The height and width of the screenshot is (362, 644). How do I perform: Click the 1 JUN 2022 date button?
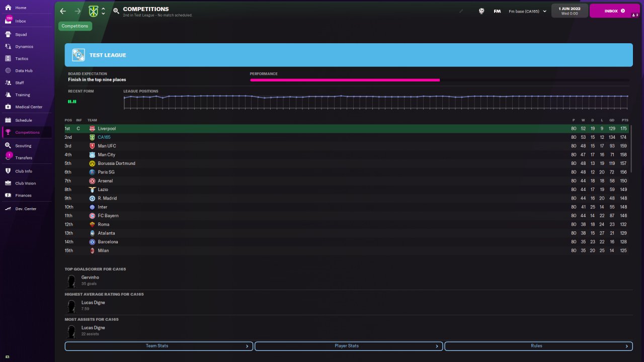click(x=570, y=11)
